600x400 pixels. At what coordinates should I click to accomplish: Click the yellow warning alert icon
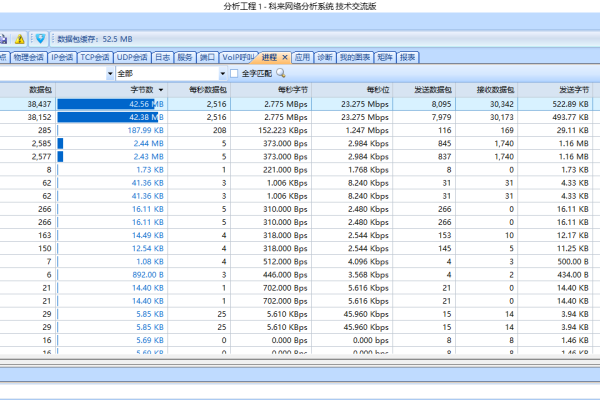[x=19, y=38]
